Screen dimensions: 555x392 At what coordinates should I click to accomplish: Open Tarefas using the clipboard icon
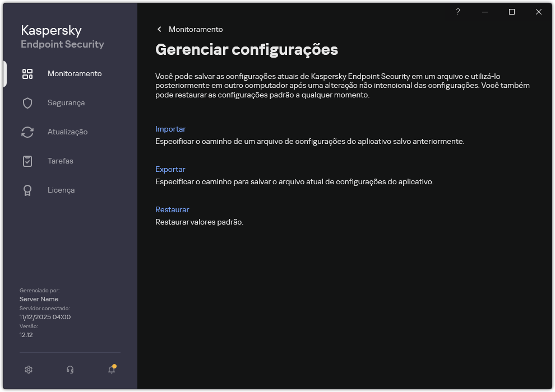pos(27,161)
